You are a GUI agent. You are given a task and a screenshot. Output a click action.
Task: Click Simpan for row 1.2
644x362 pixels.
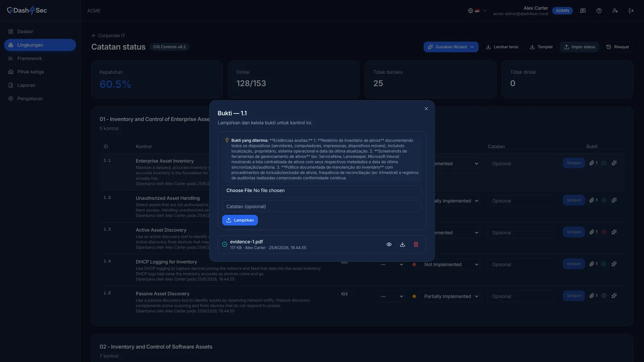(574, 200)
